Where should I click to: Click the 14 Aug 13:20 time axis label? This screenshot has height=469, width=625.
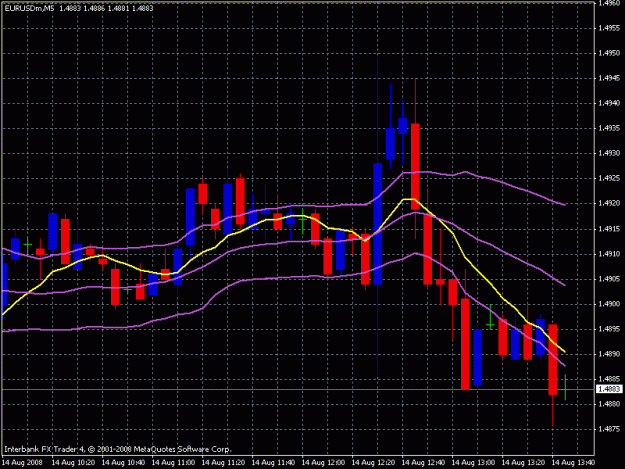click(523, 463)
